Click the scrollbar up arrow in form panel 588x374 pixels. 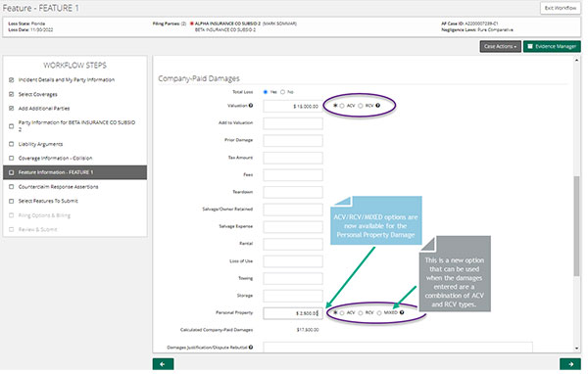click(x=577, y=60)
